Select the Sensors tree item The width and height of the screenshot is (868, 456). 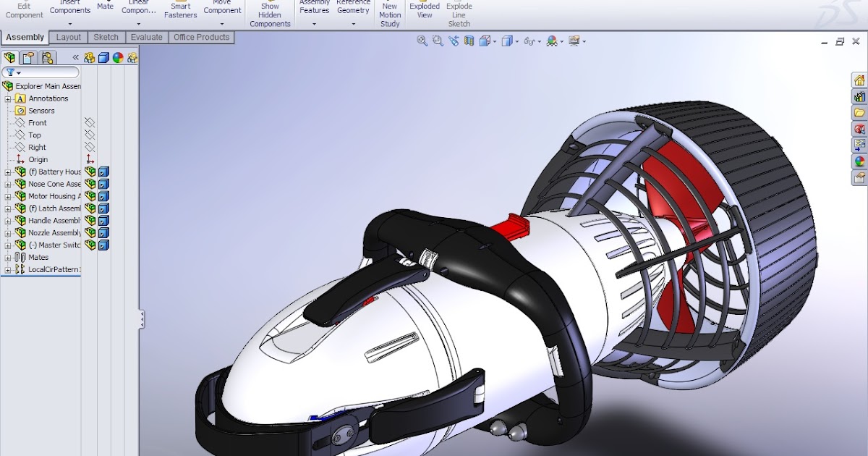tap(41, 111)
